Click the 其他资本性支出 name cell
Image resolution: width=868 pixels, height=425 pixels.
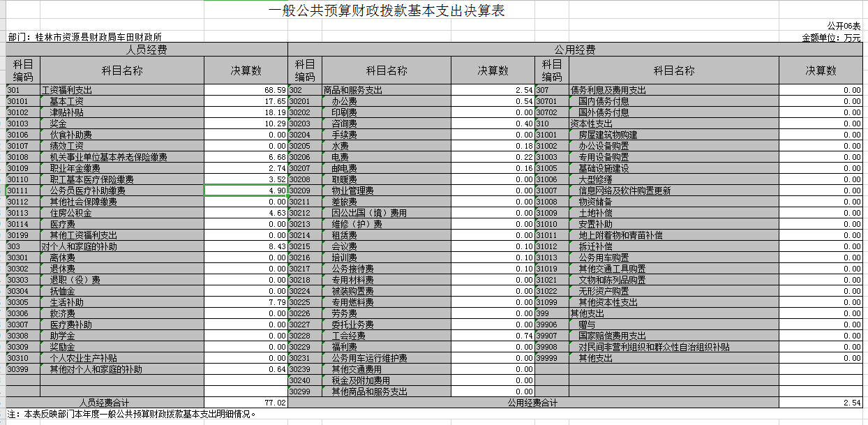[x=608, y=302]
